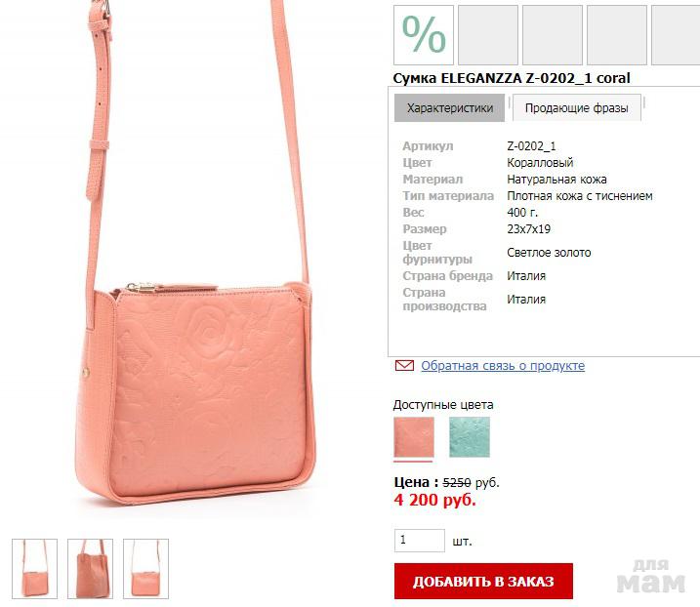Click the ДОБАВИТЬ В ЗАКАЗ button

coord(483,581)
